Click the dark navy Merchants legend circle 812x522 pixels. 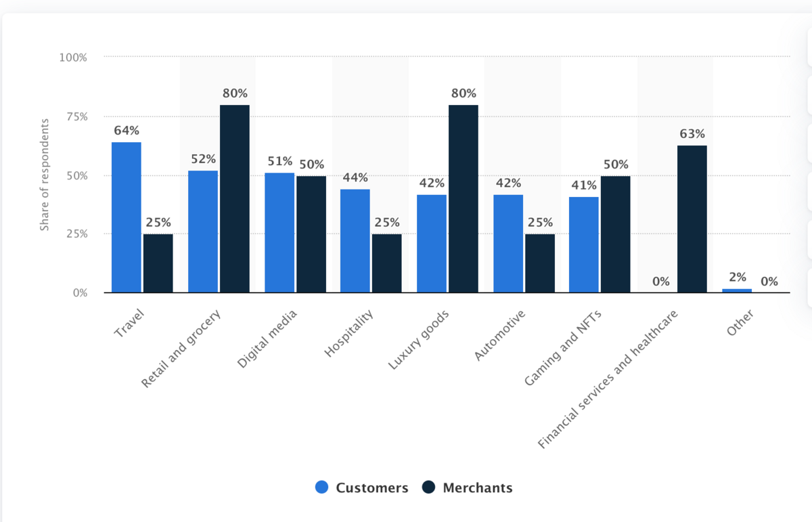[428, 487]
